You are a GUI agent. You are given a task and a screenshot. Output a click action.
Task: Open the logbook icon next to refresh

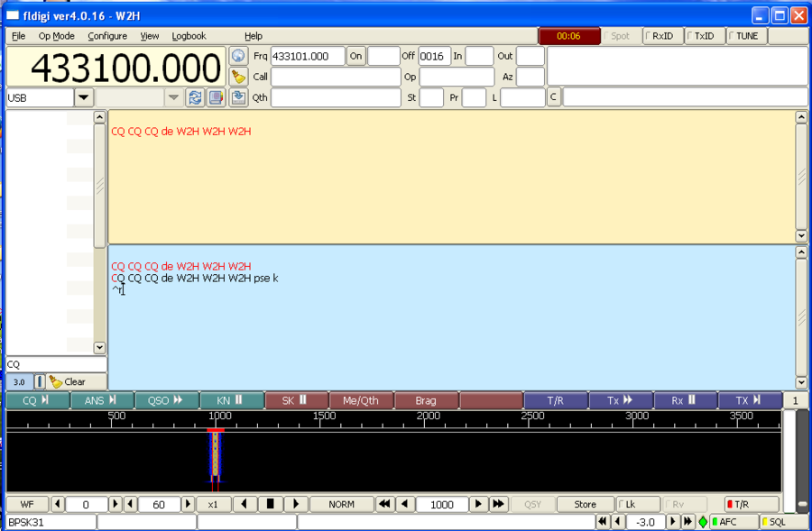[x=216, y=97]
